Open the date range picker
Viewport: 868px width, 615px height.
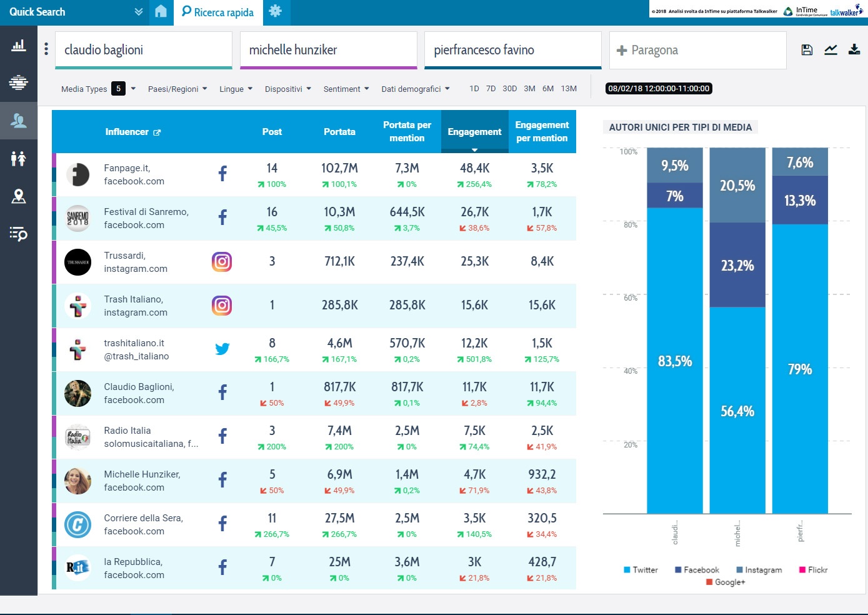click(x=659, y=89)
